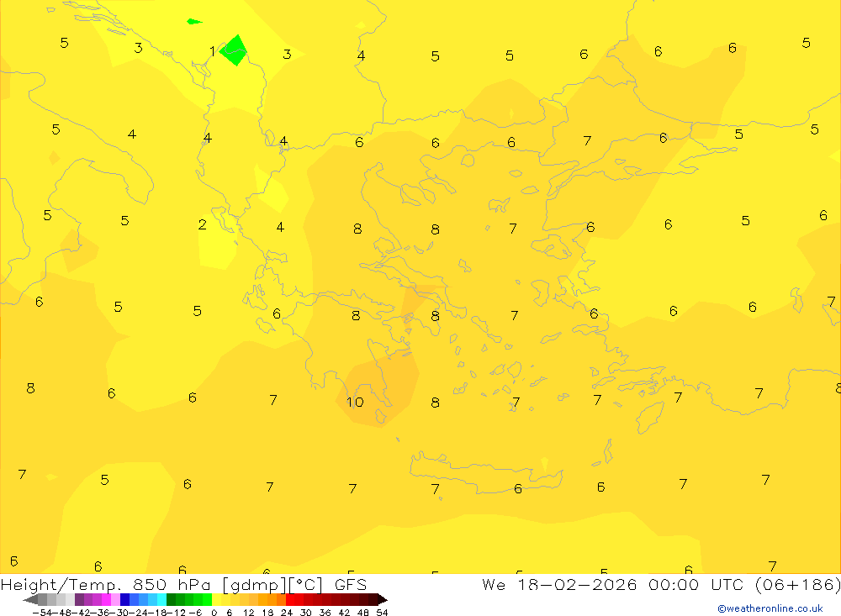Click the lone 2 temperature value
Viewport: 841px width, 616px height.
[x=202, y=224]
